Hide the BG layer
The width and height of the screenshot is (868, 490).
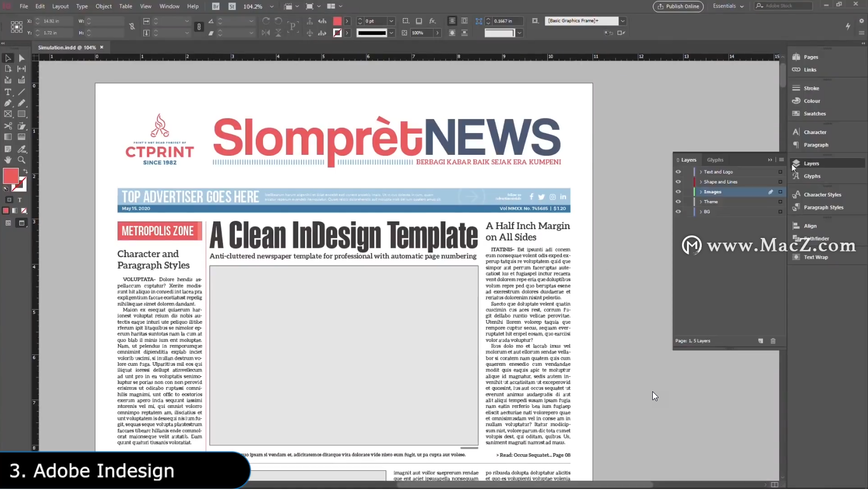coord(678,211)
